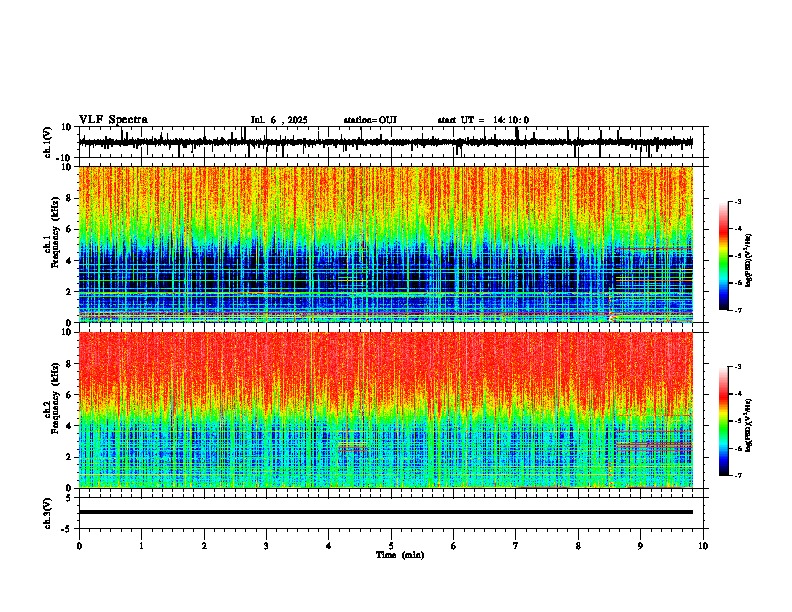Click time axis tick label "10" at bottom
The height and width of the screenshot is (612, 792).
[703, 546]
